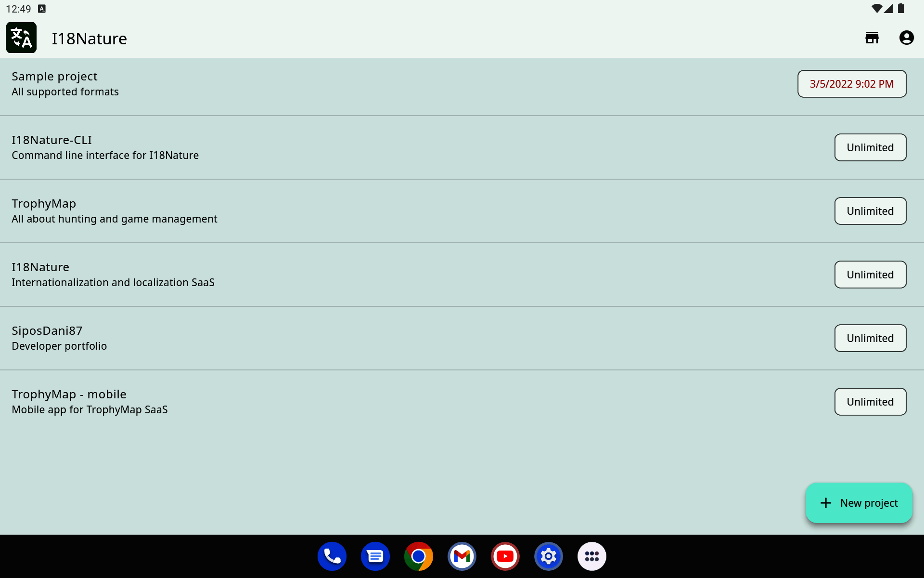Open YouTube from the dock
Screen dimensions: 924x578
click(x=505, y=556)
